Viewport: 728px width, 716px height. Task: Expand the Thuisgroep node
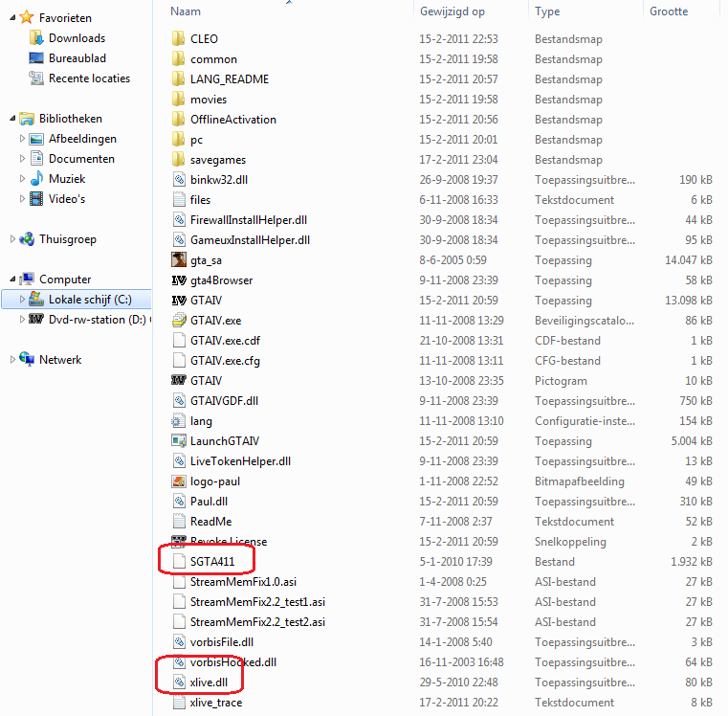[x=12, y=238]
